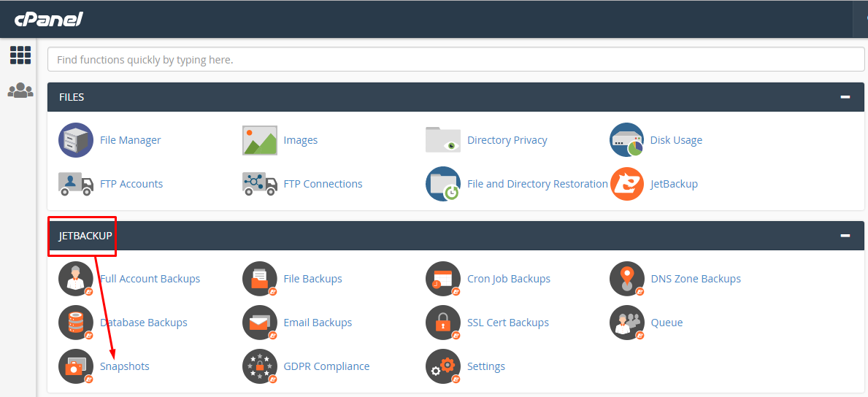
Task: Open the SSL Cert Backups link
Action: 508,323
